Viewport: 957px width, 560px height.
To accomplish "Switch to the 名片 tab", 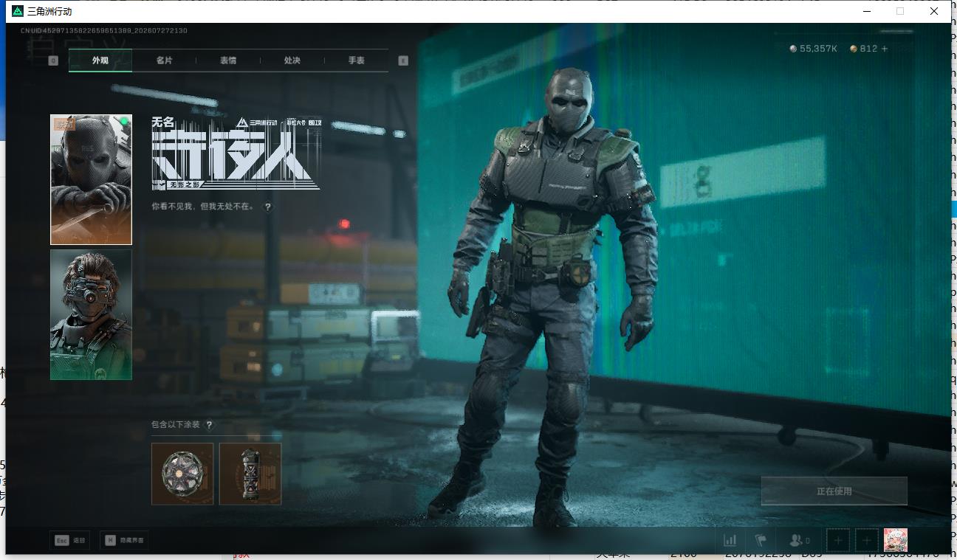I will (164, 61).
